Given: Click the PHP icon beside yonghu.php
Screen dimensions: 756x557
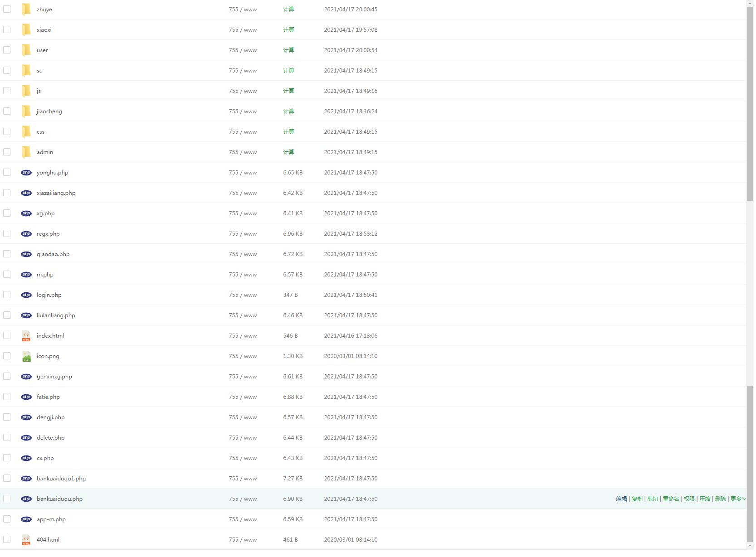Looking at the screenshot, I should click(26, 173).
